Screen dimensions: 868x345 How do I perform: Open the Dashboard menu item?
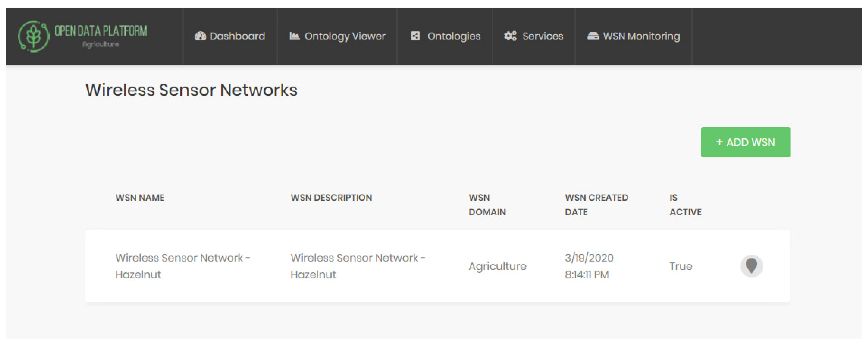coord(237,36)
